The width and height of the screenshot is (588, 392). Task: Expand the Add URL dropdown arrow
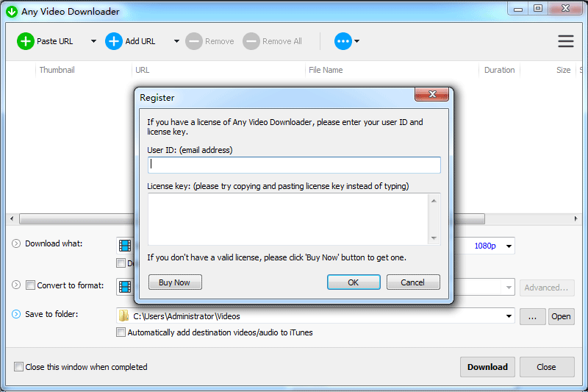[x=176, y=41]
